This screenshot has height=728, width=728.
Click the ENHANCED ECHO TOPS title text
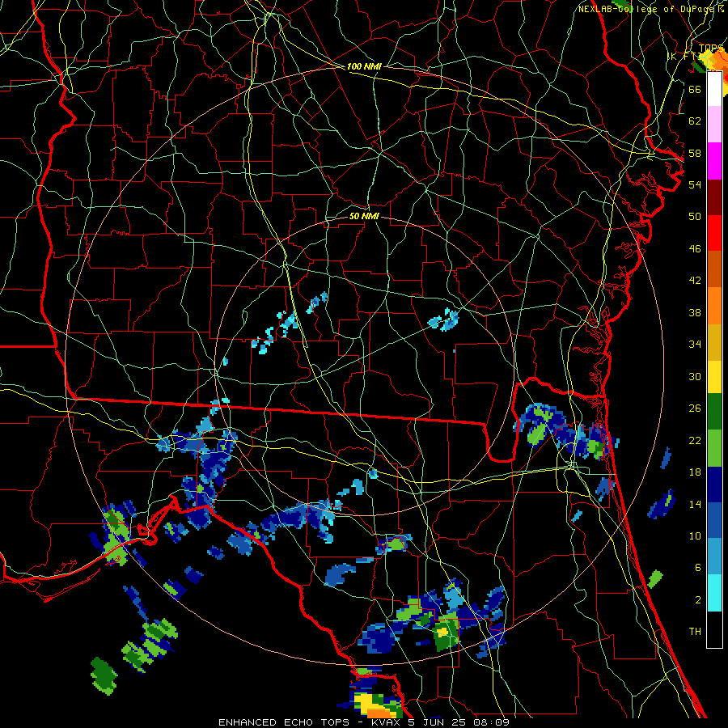click(284, 722)
